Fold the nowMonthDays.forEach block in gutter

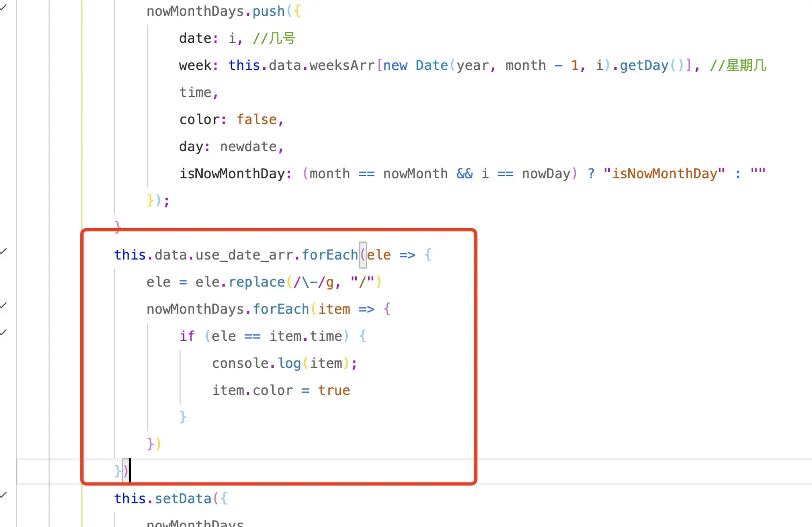pos(3,305)
